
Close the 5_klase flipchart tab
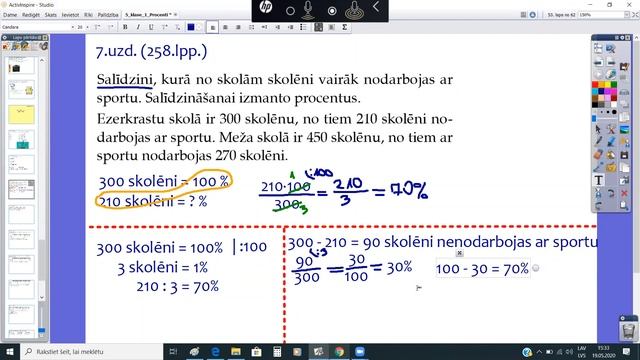[x=176, y=15]
